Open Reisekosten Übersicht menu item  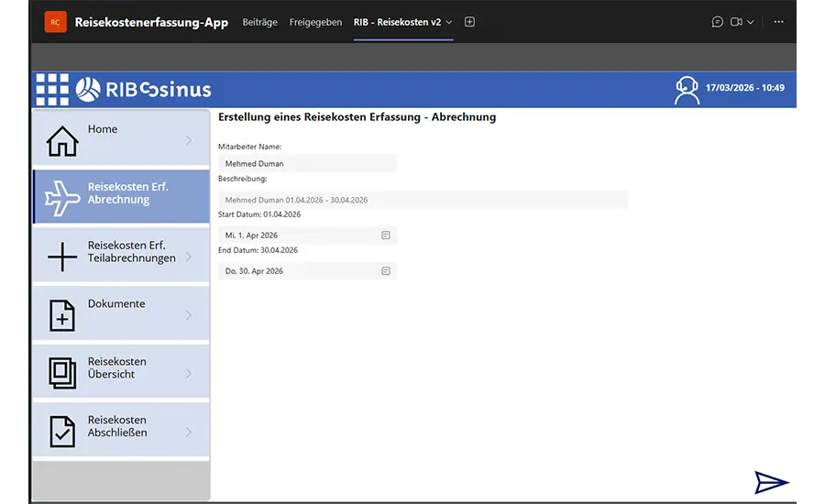121,371
